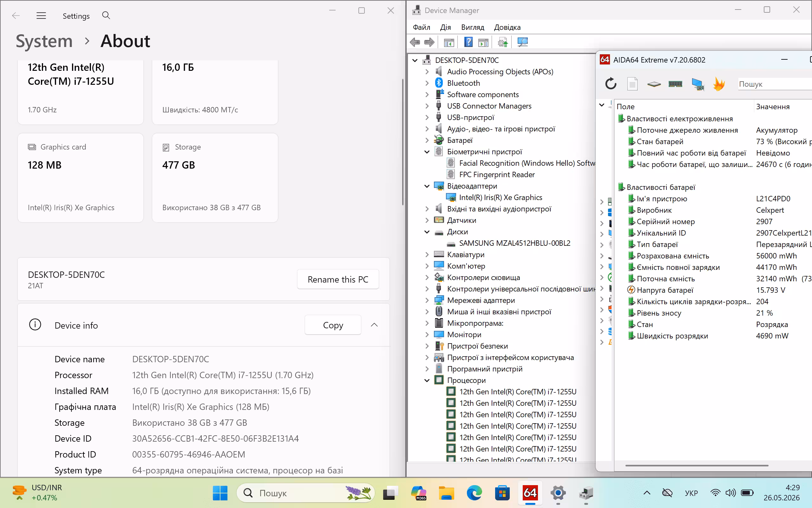The height and width of the screenshot is (508, 812).
Task: Open the Microsoft 365 Copilot taskbar icon
Action: (x=418, y=493)
